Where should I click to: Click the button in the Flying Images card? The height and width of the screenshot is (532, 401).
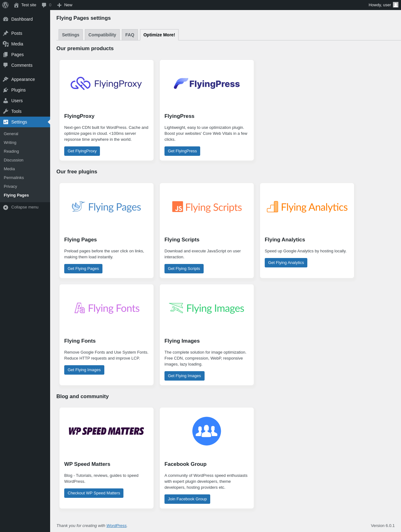(185, 376)
